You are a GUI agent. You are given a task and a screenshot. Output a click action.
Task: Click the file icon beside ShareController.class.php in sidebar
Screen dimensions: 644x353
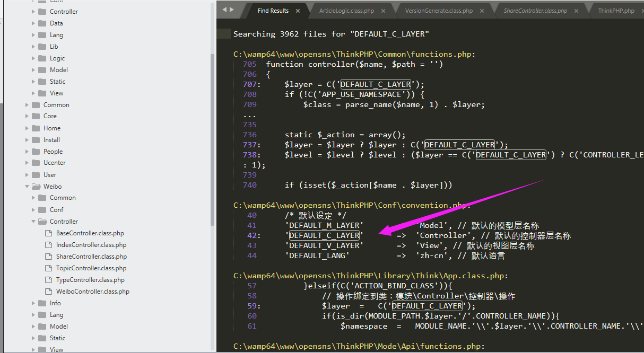[48, 257]
